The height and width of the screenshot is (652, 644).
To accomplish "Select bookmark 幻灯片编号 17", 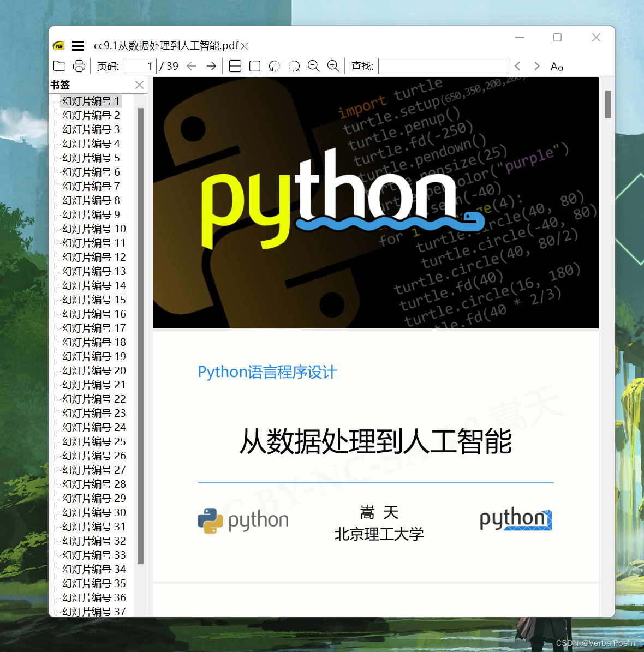I will tap(94, 328).
